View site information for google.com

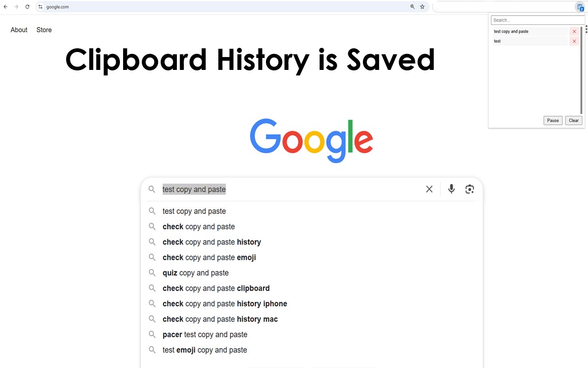[x=40, y=7]
